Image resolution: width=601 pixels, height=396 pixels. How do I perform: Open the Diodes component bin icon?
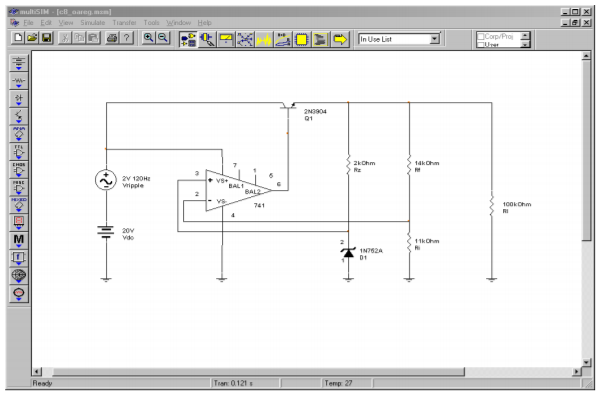pyautogui.click(x=19, y=99)
